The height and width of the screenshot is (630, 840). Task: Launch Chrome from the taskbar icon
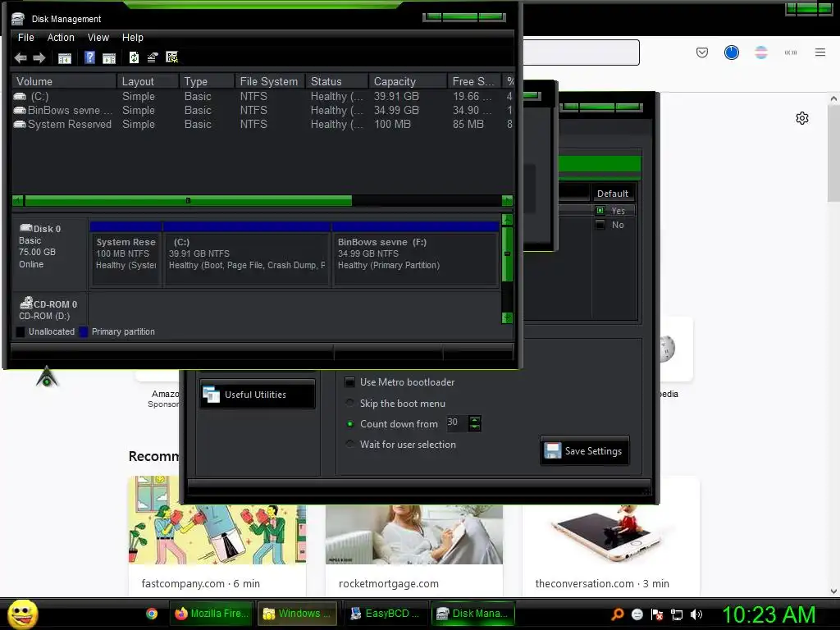(152, 614)
